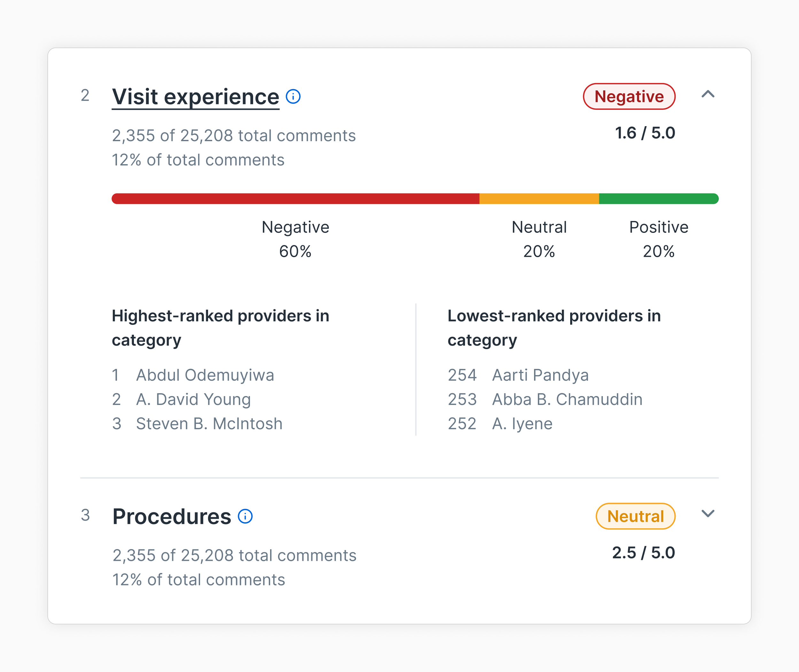Viewport: 799px width, 672px height.
Task: Click the orange Neutral sentiment badge
Action: 635,516
